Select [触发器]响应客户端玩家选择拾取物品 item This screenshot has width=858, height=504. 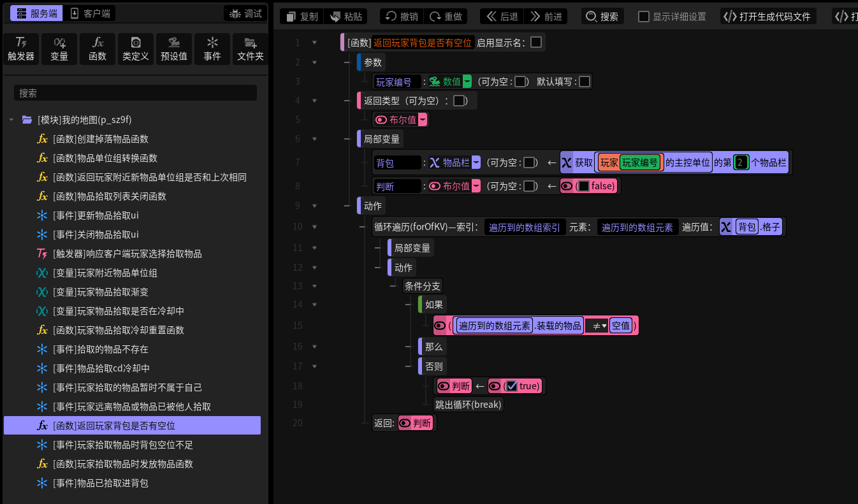tap(127, 254)
